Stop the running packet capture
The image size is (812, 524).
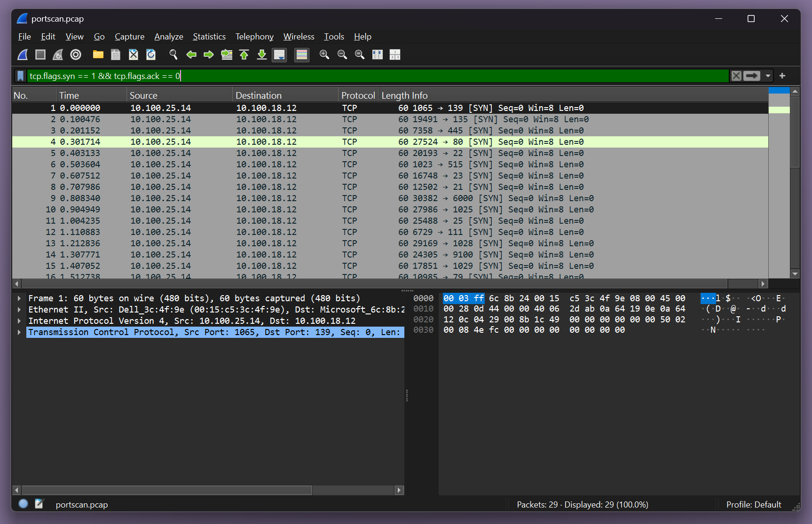pos(40,55)
